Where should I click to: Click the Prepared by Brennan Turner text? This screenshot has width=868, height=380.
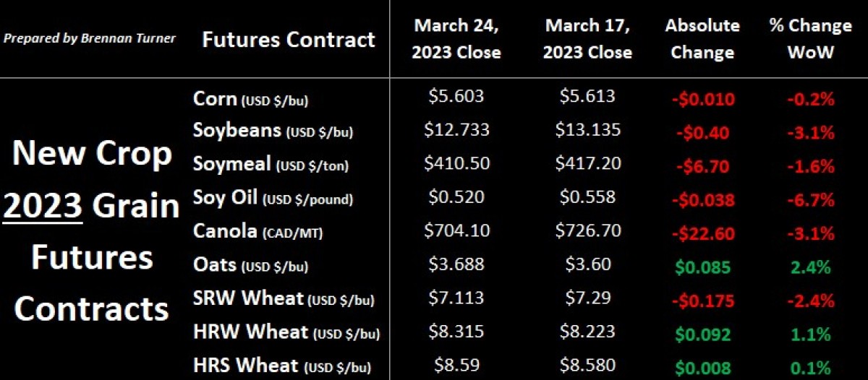[90, 38]
